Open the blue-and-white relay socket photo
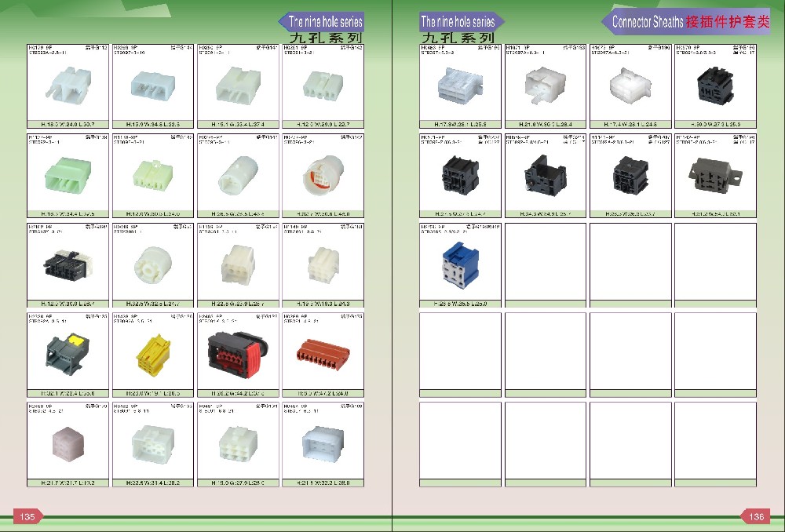This screenshot has width=785, height=532. pos(460,264)
